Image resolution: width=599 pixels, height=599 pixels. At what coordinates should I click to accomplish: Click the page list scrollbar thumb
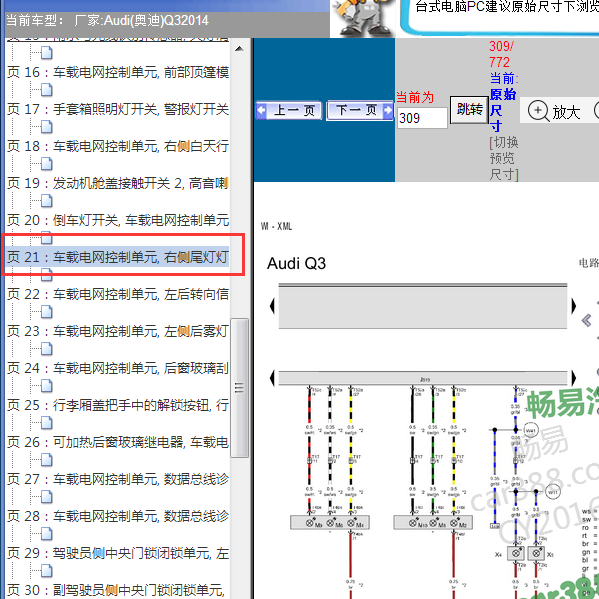click(x=240, y=388)
